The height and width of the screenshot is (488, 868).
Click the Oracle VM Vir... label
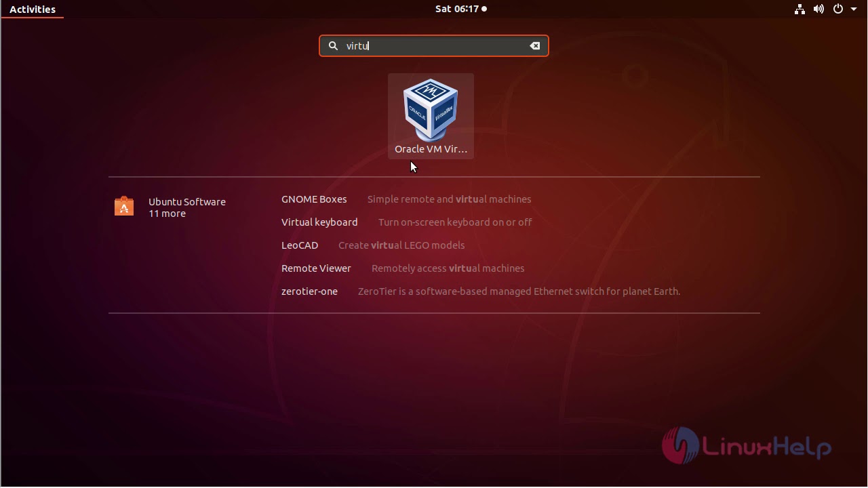pyautogui.click(x=431, y=149)
